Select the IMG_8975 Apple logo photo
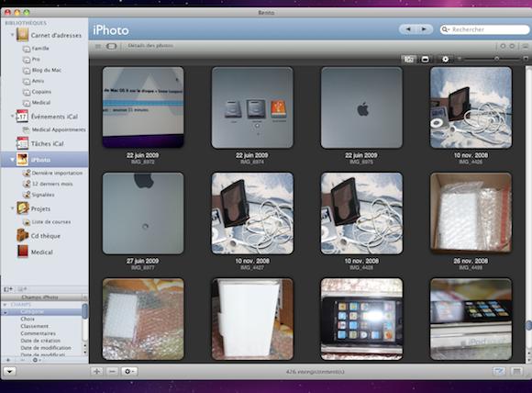This screenshot has height=393, width=532. point(361,107)
